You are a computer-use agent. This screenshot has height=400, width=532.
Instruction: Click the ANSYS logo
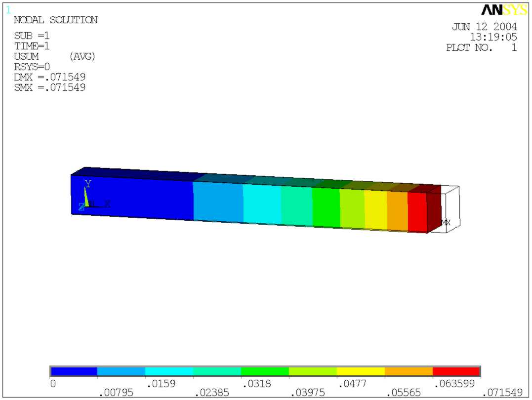click(504, 10)
